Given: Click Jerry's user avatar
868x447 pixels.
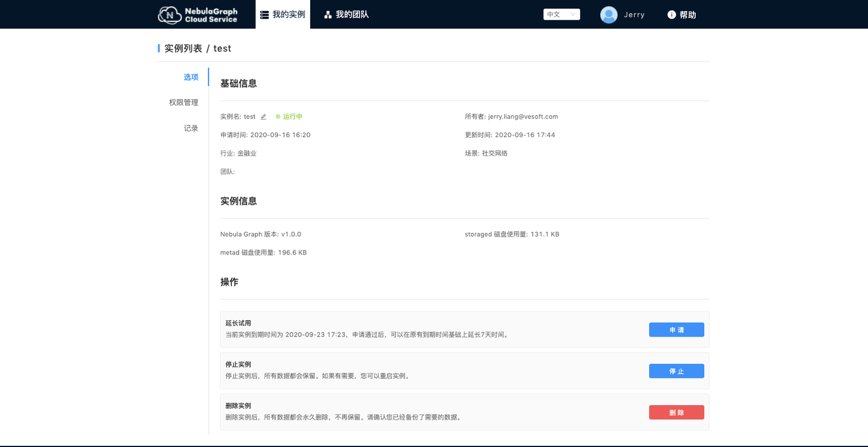Looking at the screenshot, I should (x=609, y=15).
